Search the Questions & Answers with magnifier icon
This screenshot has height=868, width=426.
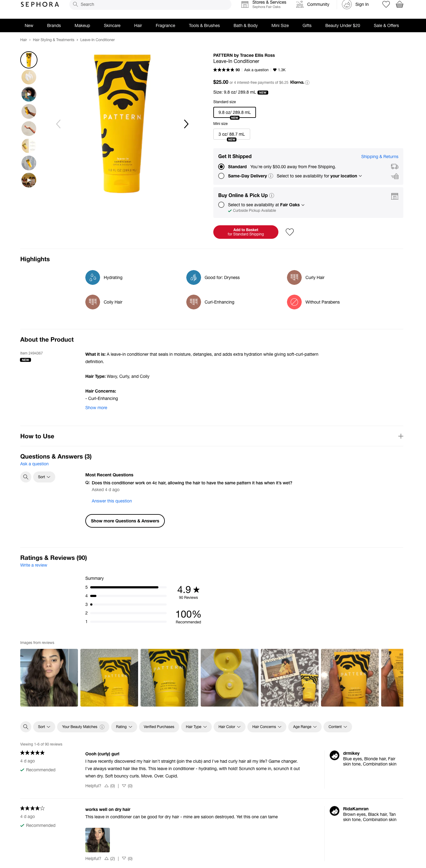coord(25,477)
